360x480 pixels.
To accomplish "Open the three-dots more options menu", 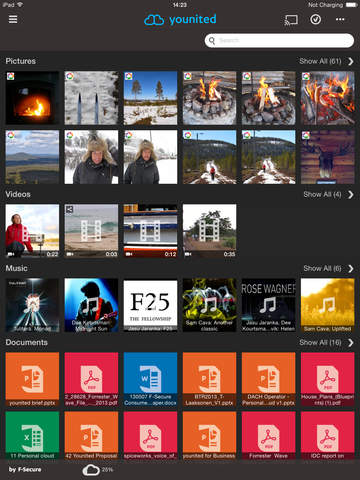I will coord(340,19).
